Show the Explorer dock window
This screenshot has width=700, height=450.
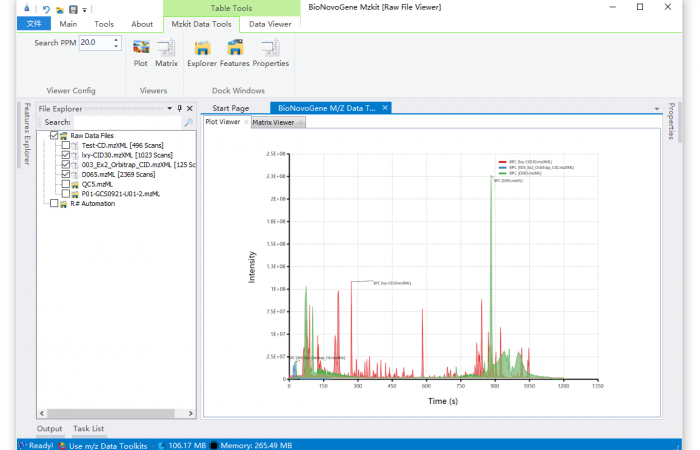(202, 52)
